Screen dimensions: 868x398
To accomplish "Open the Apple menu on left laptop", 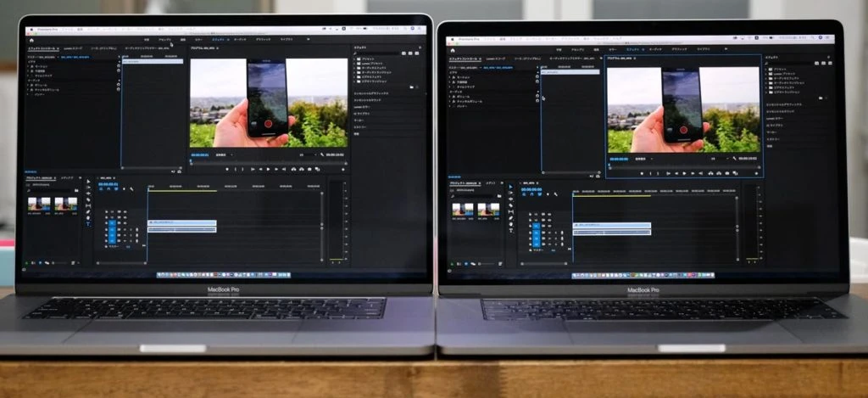I will (31, 30).
